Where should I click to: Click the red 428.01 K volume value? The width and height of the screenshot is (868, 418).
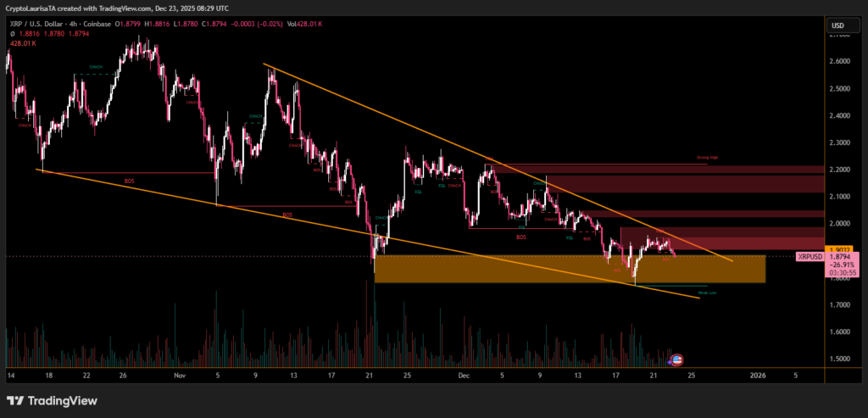point(21,41)
